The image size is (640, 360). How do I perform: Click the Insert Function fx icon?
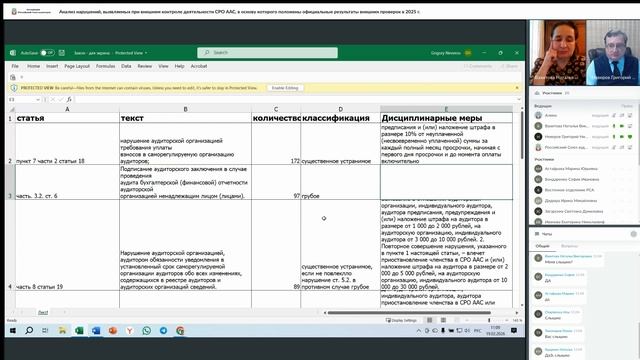(x=69, y=100)
